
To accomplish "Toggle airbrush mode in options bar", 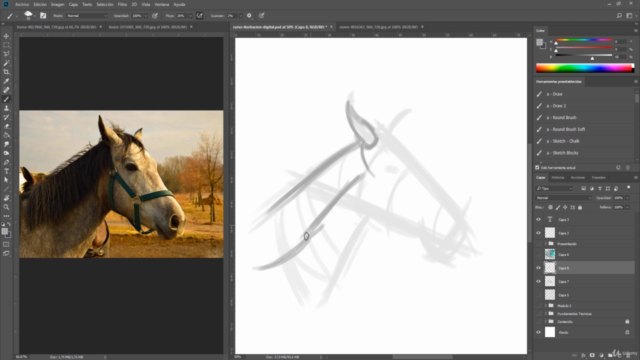I will [x=200, y=16].
